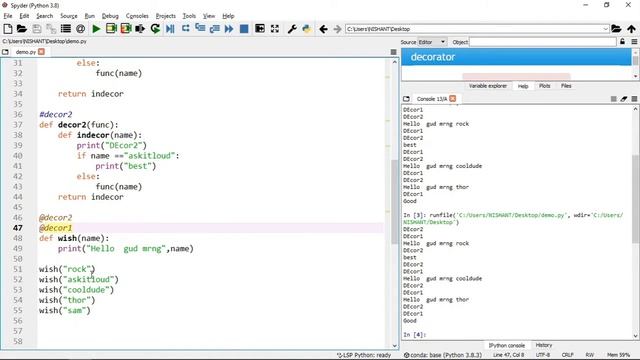The width and height of the screenshot is (640, 360).
Task: Run current cell toolbar icon
Action: 111,29
